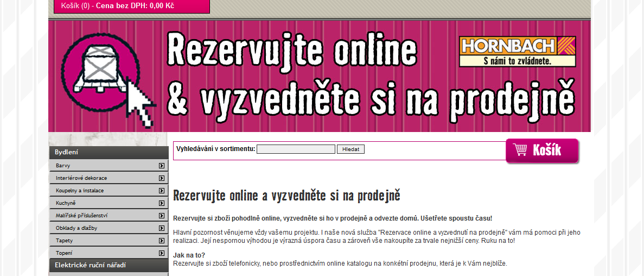Expand the arrow next to Tapety
Screen dimensions: 644x276
162,241
